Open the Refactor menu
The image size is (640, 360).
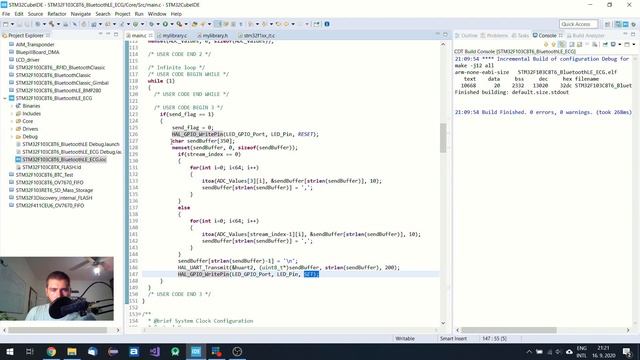click(x=57, y=14)
